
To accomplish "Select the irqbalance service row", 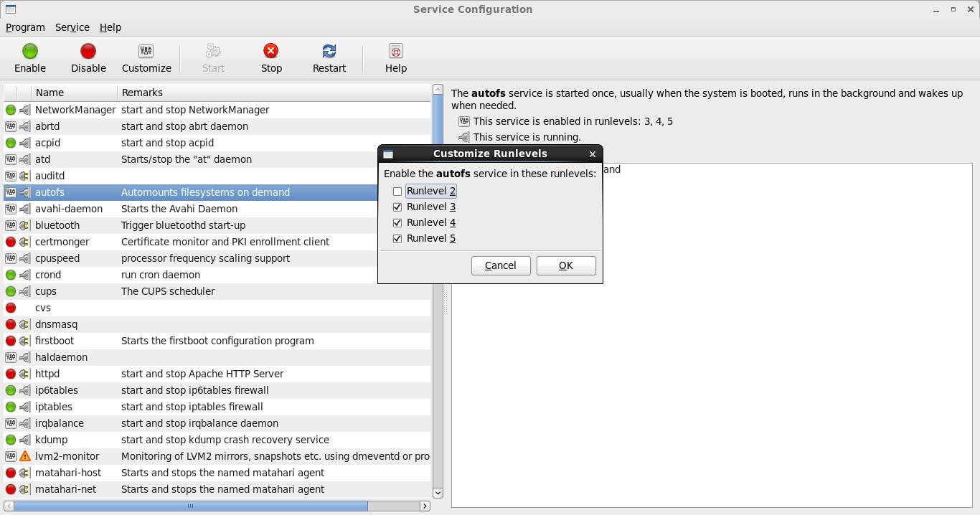I will [217, 423].
